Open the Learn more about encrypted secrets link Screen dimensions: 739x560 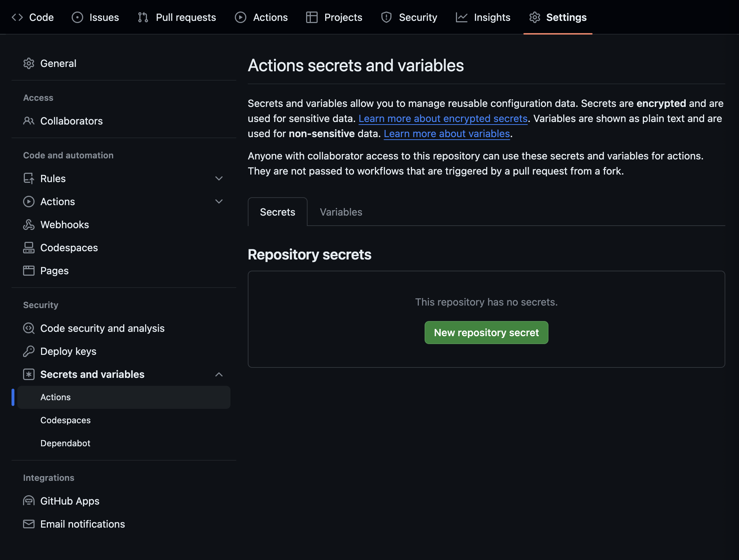(443, 118)
